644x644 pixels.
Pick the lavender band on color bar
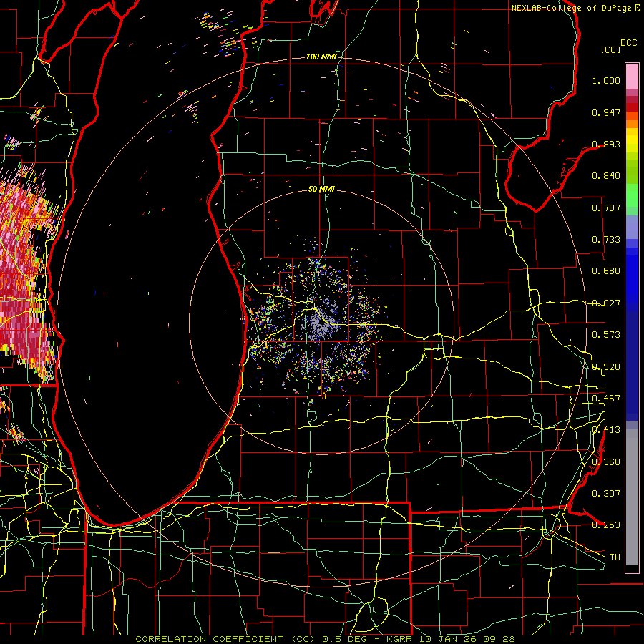[x=632, y=227]
